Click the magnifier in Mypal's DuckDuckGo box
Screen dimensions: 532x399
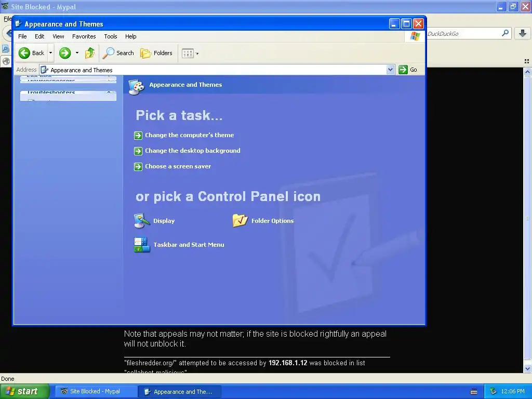505,33
